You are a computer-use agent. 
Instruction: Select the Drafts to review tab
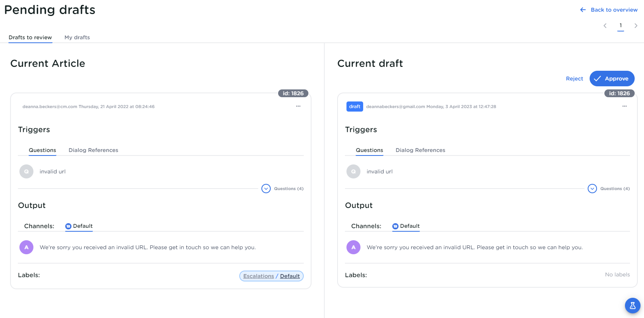click(30, 37)
